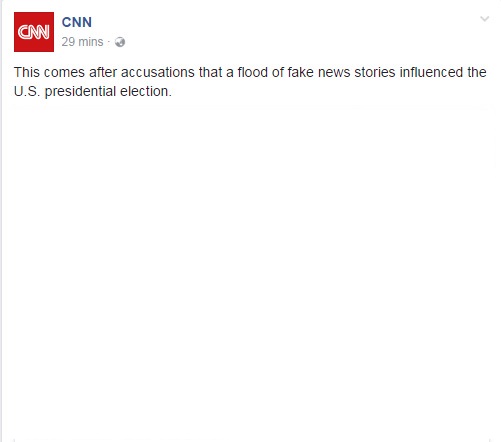501x442 pixels.
Task: Show post privacy via globe icon
Action: pyautogui.click(x=120, y=42)
